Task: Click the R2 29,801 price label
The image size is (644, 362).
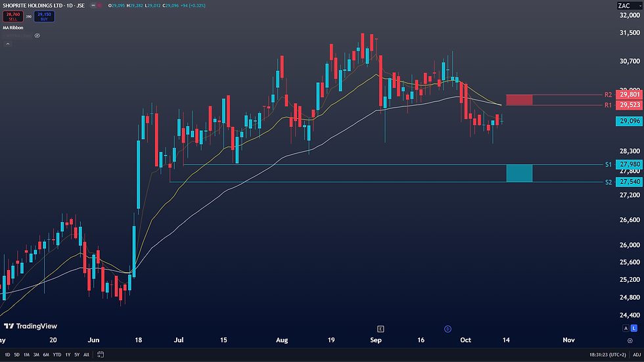Action: [x=630, y=95]
